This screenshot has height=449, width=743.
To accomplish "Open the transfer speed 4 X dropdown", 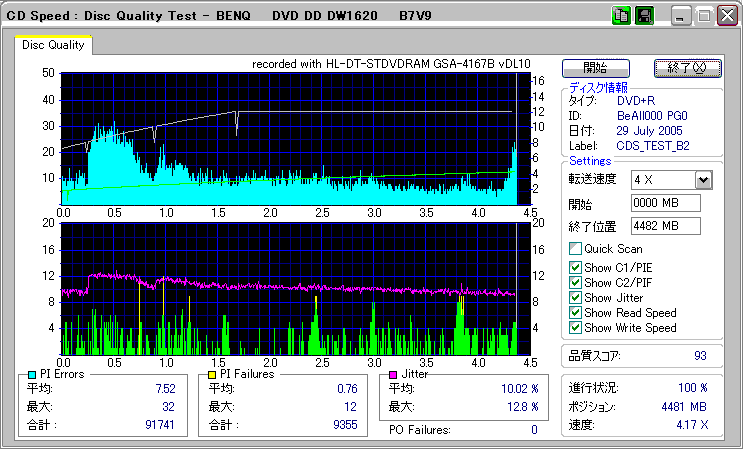I will 702,179.
